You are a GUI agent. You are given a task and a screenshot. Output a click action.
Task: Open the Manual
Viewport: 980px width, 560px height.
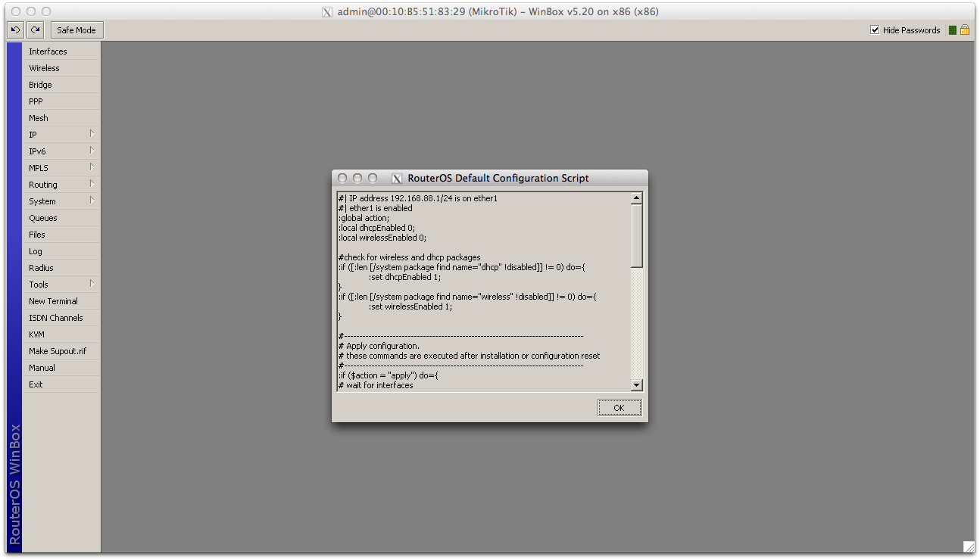pyautogui.click(x=61, y=368)
